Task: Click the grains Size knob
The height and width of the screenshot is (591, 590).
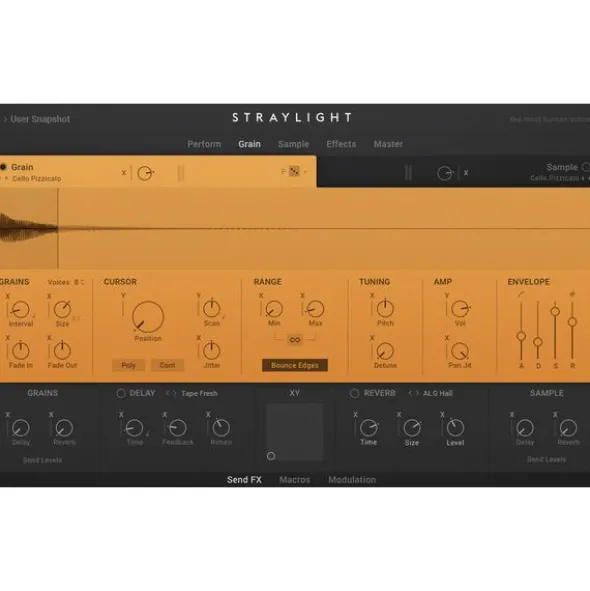Action: click(x=62, y=310)
